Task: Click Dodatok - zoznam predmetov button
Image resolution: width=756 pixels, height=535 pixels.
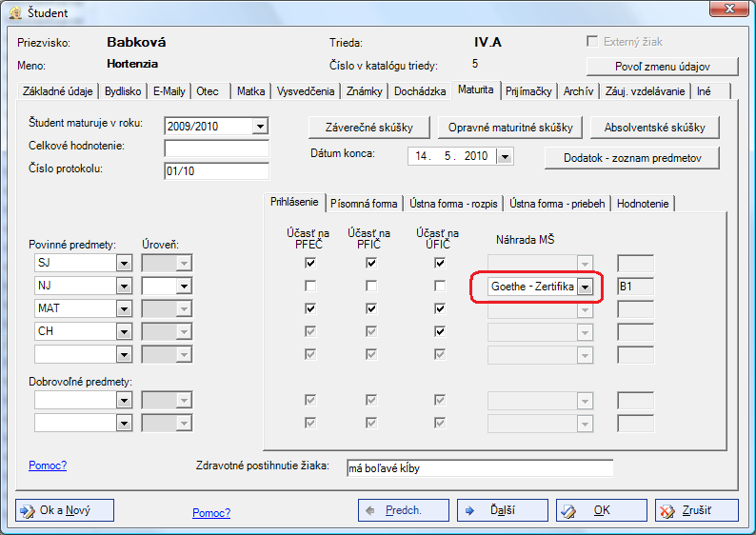Action: (x=632, y=158)
